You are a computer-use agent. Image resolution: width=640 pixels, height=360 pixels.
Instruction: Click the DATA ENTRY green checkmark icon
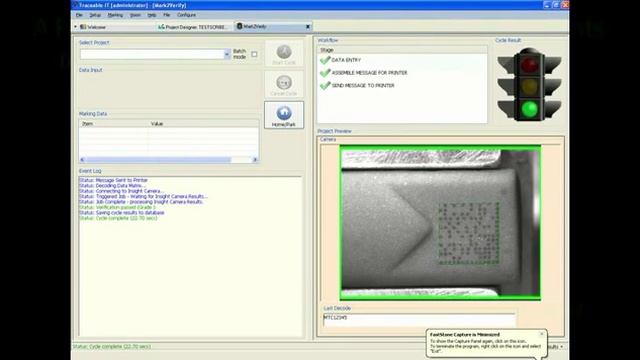(325, 60)
